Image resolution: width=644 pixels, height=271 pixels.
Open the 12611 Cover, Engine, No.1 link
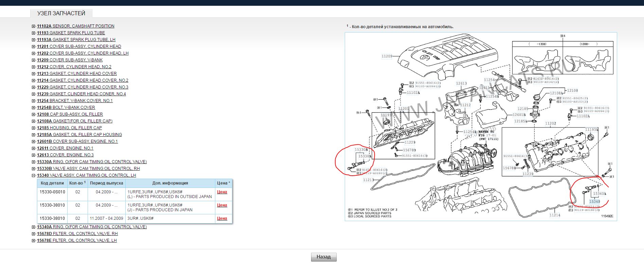point(65,148)
